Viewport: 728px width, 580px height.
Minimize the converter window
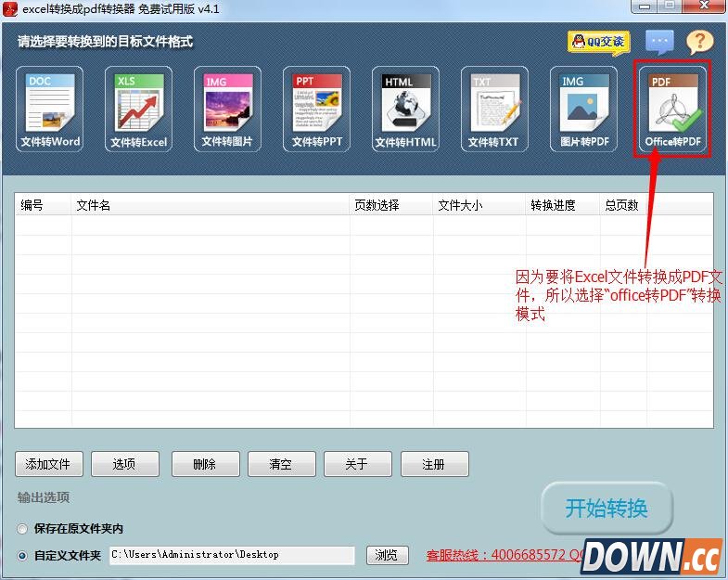pyautogui.click(x=645, y=6)
